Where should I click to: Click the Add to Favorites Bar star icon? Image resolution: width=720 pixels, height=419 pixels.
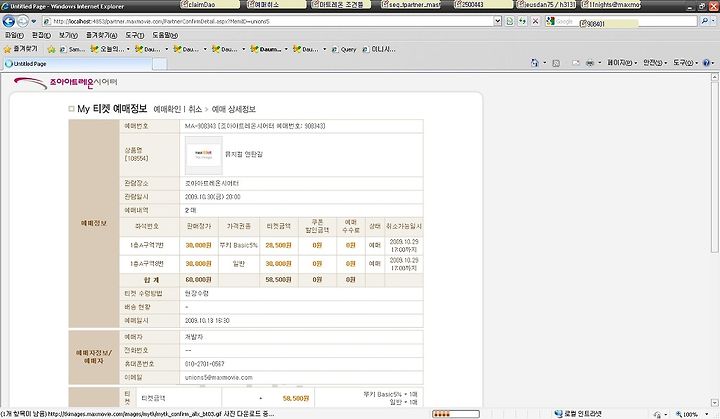tap(51, 49)
